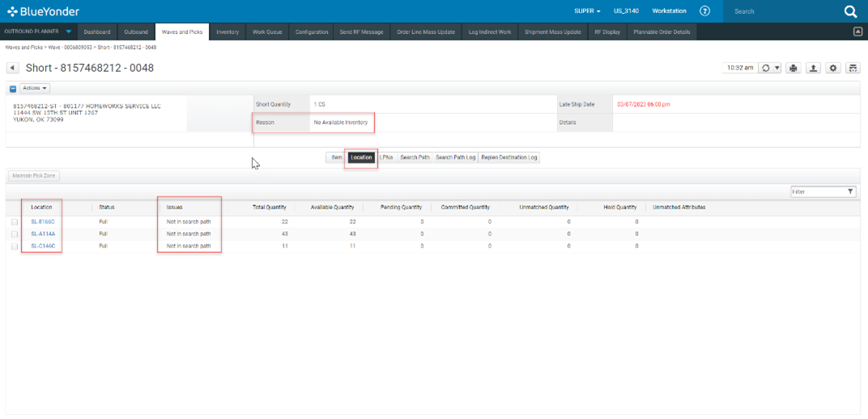Collapse the header panel with blue minus icon

pos(13,88)
